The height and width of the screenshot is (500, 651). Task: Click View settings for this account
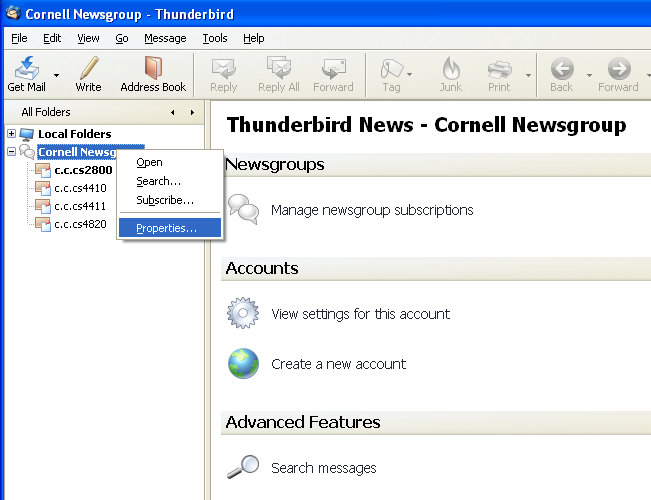click(360, 314)
